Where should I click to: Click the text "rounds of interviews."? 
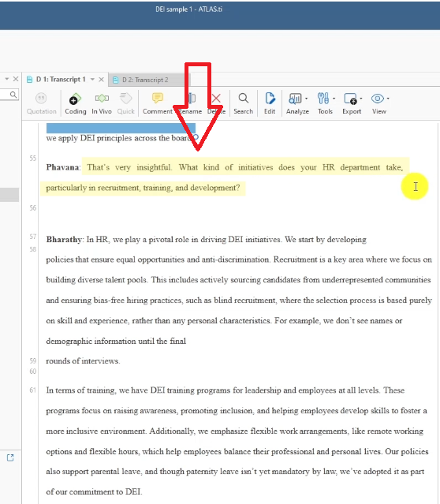point(83,361)
